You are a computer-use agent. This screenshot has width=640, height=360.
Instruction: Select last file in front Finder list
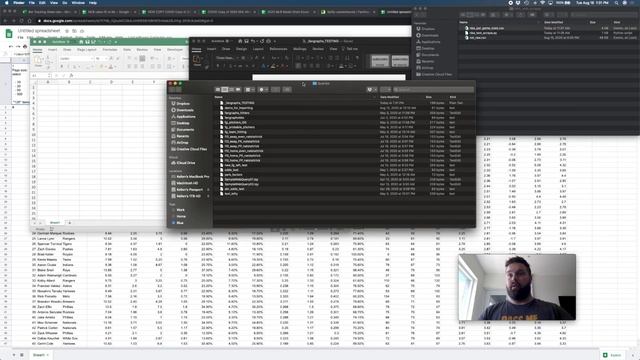coord(344,194)
